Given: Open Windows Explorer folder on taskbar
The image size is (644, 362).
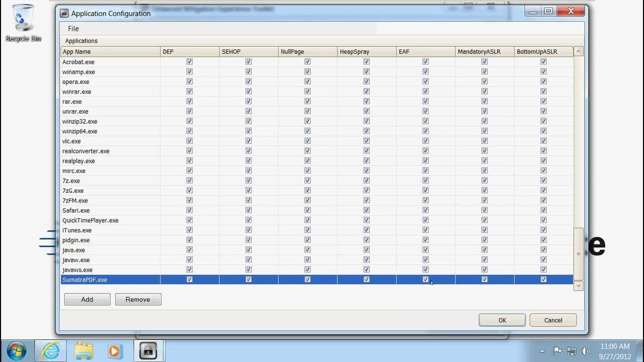Looking at the screenshot, I should pos(84,351).
